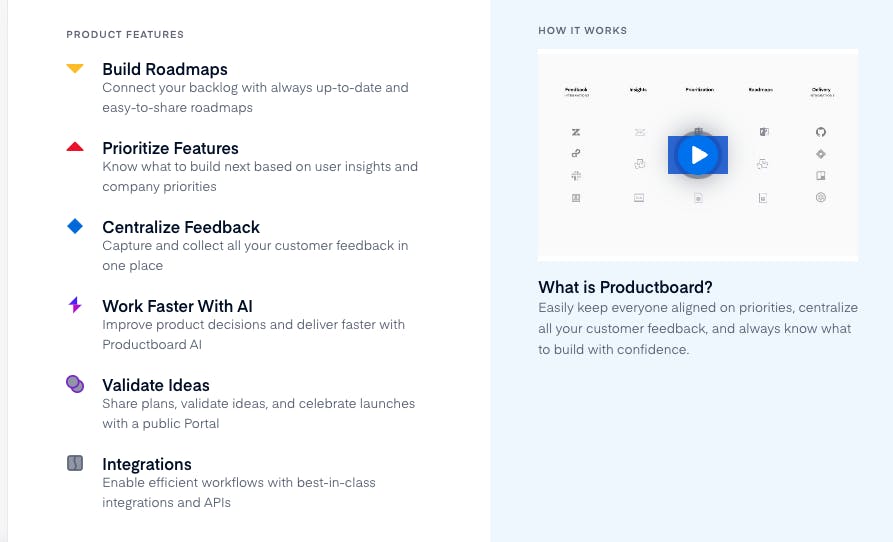Click the purple circles Validate Ideas icon
Viewport: 893px width, 542px height.
point(75,384)
